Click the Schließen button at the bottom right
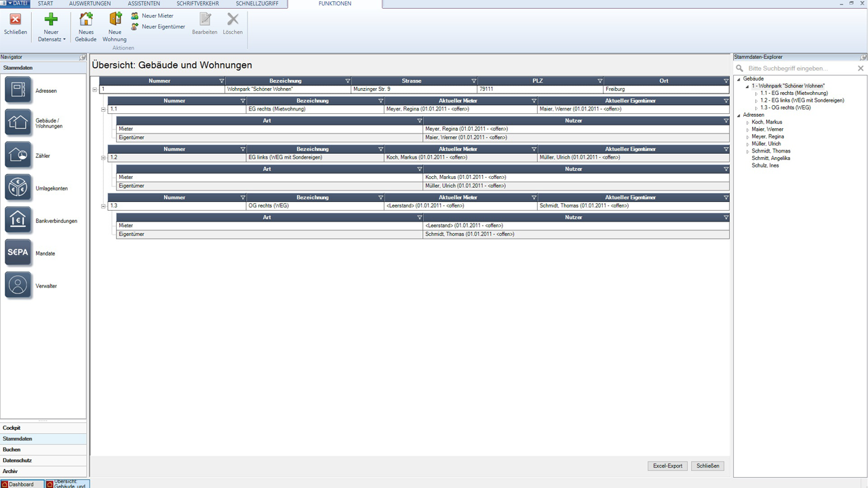 click(x=707, y=466)
